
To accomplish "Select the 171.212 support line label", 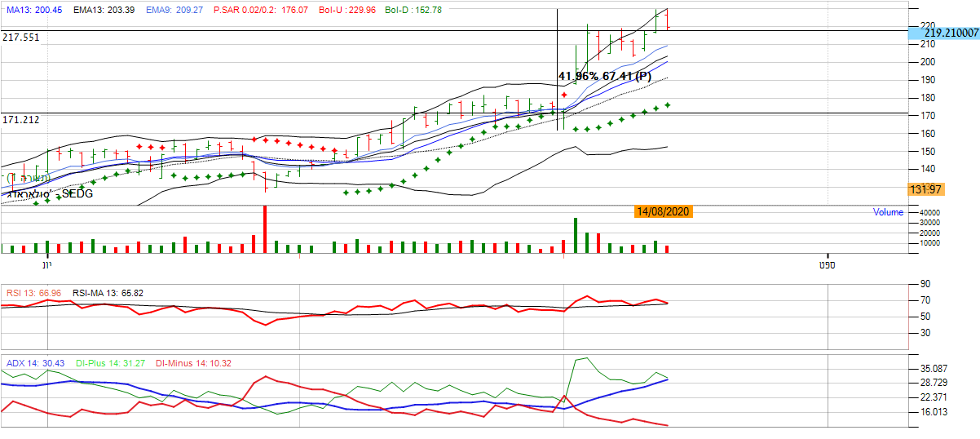I will [x=20, y=120].
